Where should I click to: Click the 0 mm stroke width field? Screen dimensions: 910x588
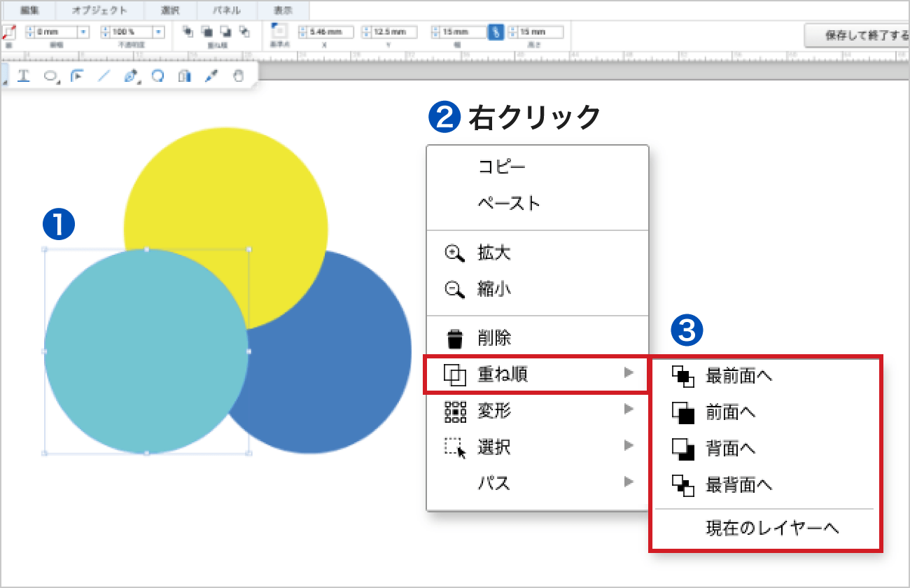56,32
